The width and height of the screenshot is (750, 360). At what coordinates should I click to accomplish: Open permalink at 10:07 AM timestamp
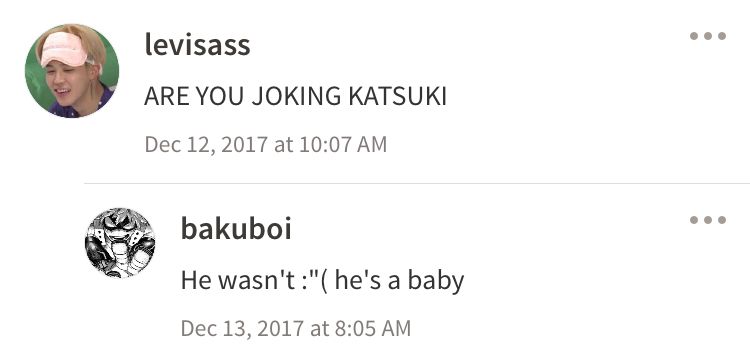point(265,144)
